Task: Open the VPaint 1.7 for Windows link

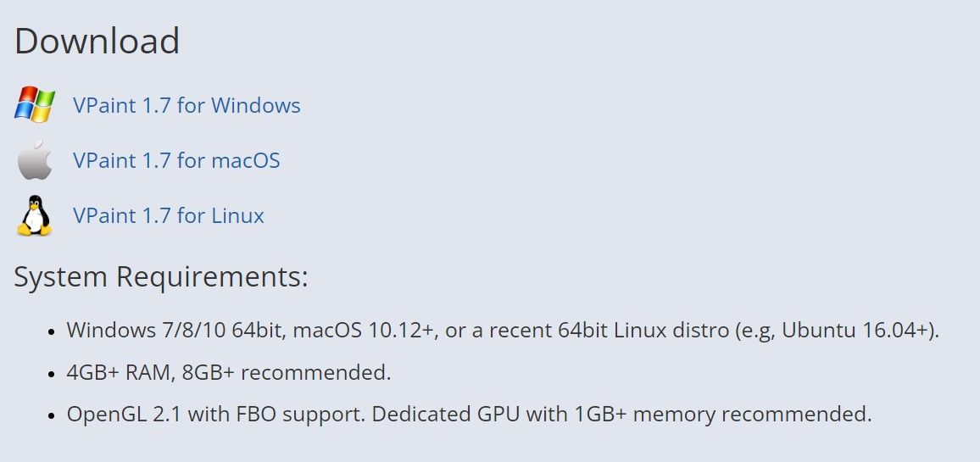Action: pos(187,105)
